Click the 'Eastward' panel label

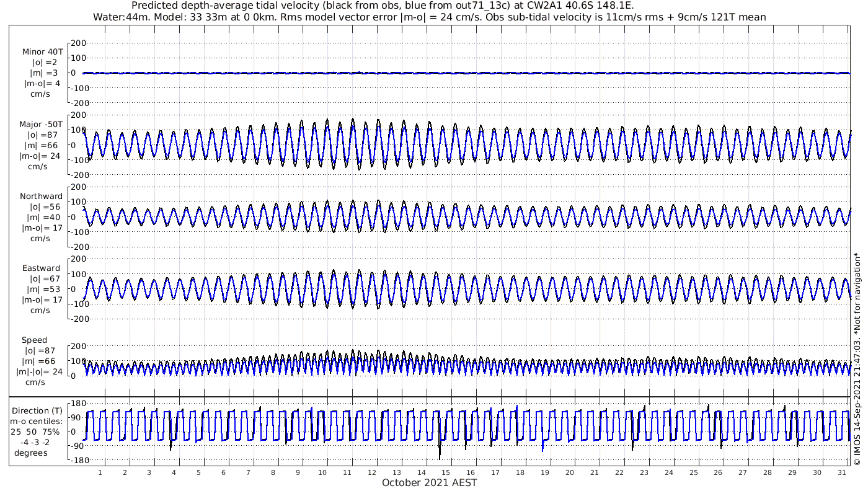(41, 268)
